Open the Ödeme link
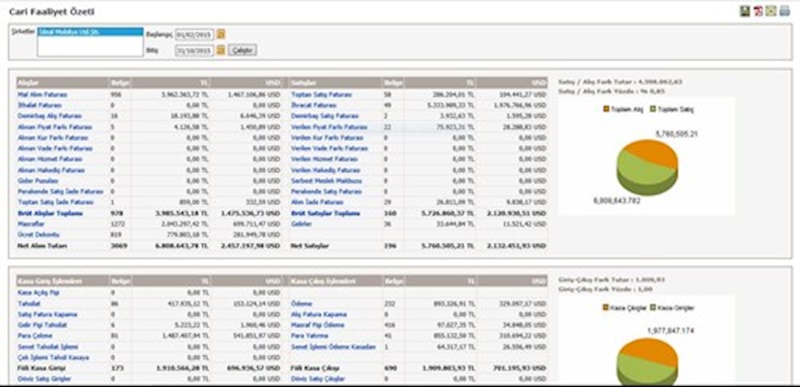Image resolution: width=800 pixels, height=387 pixels. (x=301, y=303)
